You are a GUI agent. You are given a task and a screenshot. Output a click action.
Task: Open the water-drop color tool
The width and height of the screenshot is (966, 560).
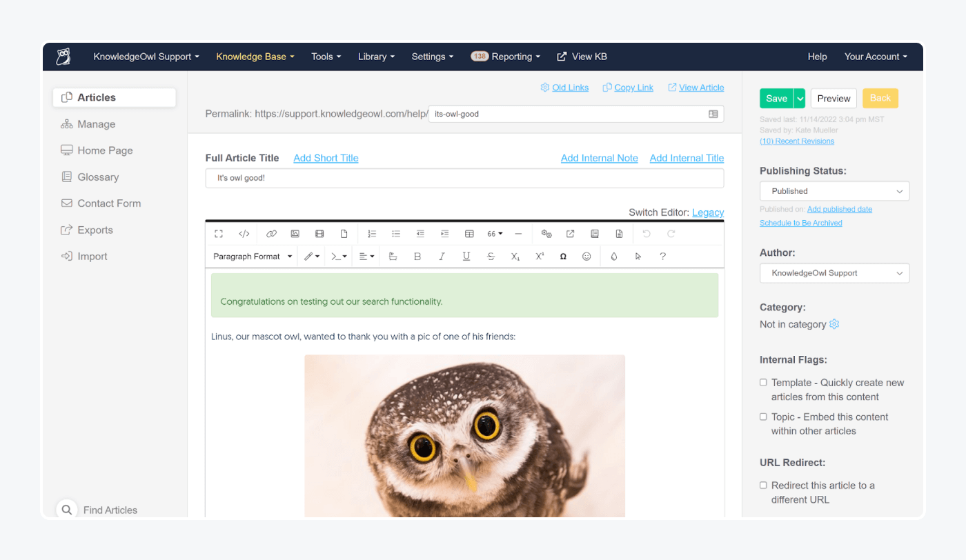(x=614, y=256)
